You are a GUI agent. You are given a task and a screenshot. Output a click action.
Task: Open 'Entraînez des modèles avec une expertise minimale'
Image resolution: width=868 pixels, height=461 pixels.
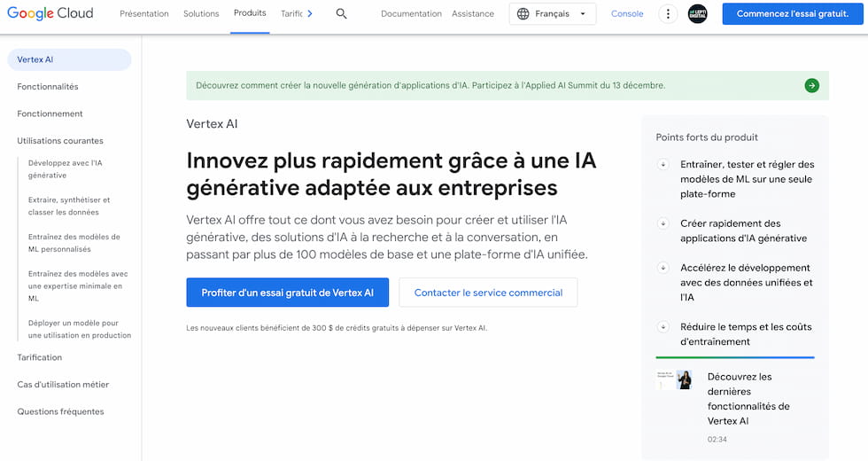click(x=78, y=285)
